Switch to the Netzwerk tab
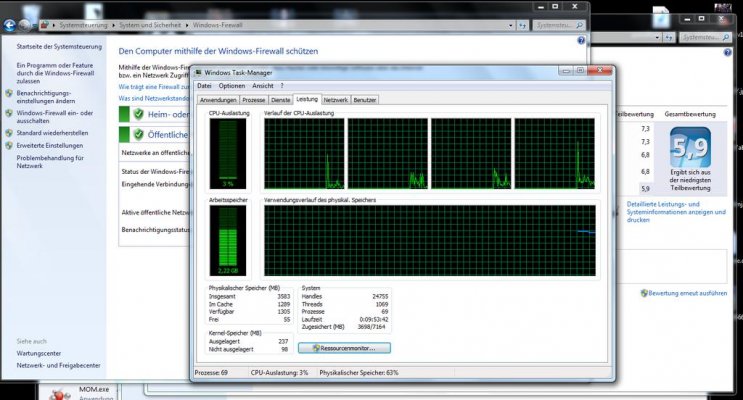The image size is (743, 400). (335, 100)
